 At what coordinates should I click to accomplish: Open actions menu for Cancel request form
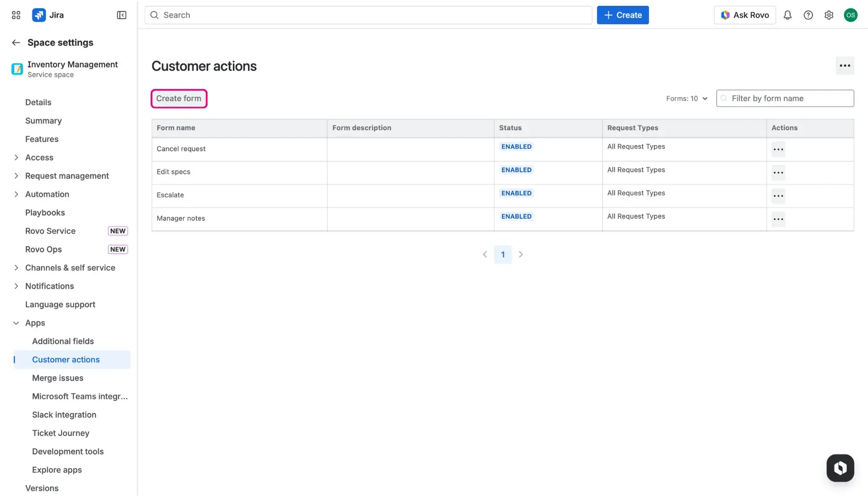[778, 149]
